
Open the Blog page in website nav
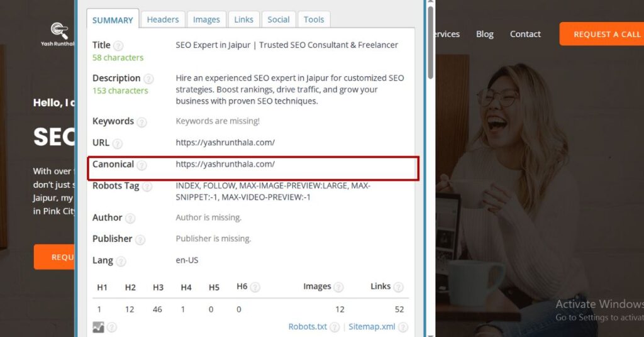click(485, 34)
